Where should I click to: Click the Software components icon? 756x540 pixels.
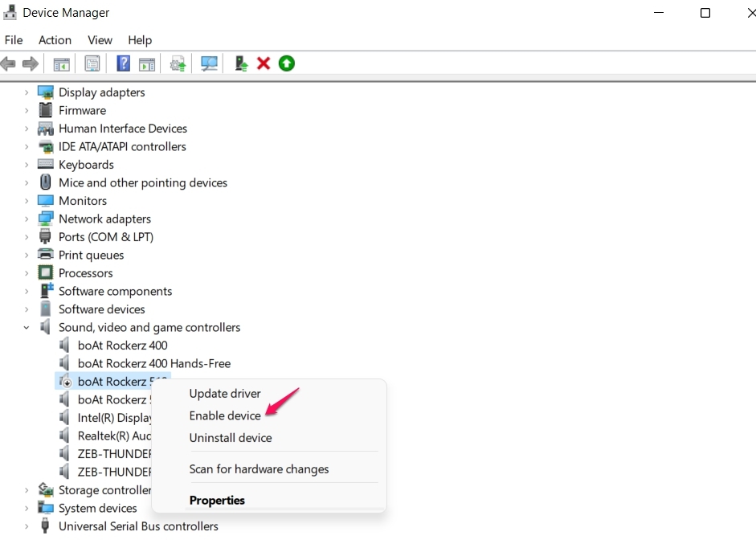(47, 291)
